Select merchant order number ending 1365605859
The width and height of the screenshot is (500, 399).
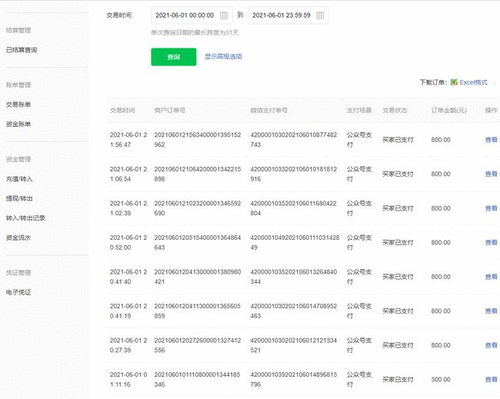pyautogui.click(x=197, y=311)
